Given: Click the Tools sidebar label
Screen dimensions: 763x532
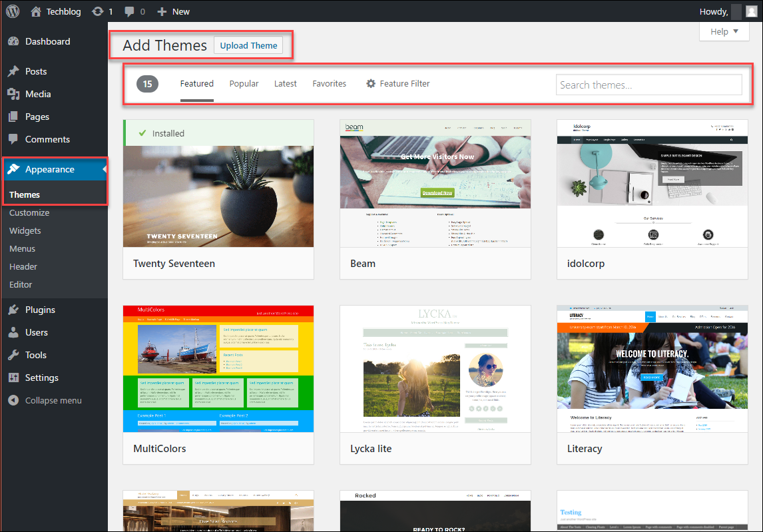Looking at the screenshot, I should (x=36, y=355).
